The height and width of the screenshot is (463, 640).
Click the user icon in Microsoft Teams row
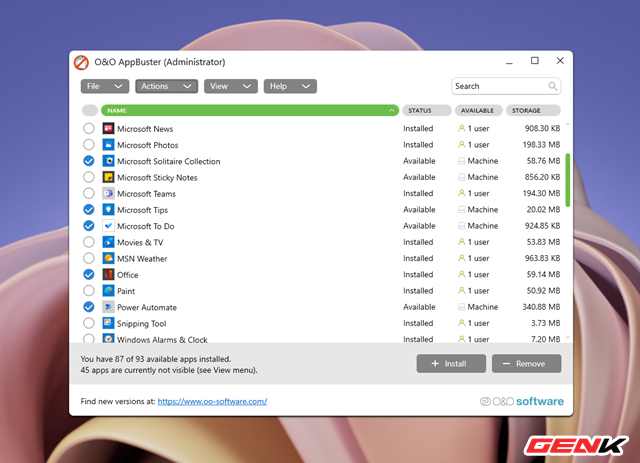tap(462, 193)
